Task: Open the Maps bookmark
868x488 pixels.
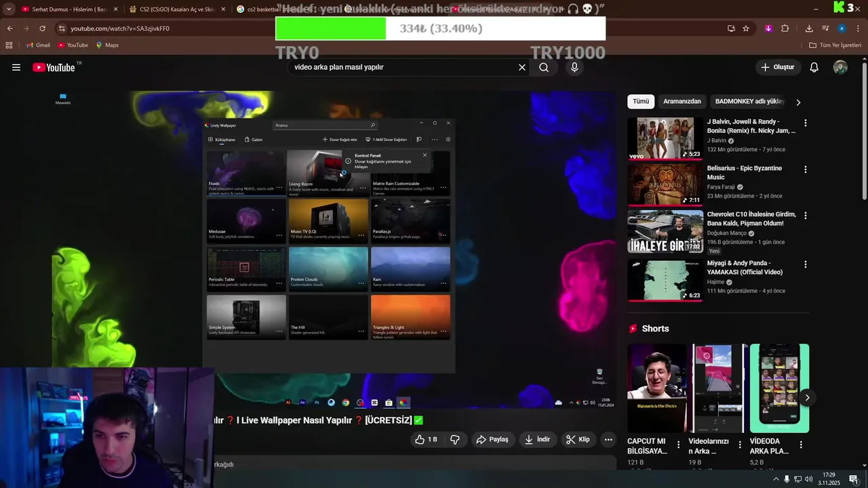Action: pyautogui.click(x=107, y=45)
